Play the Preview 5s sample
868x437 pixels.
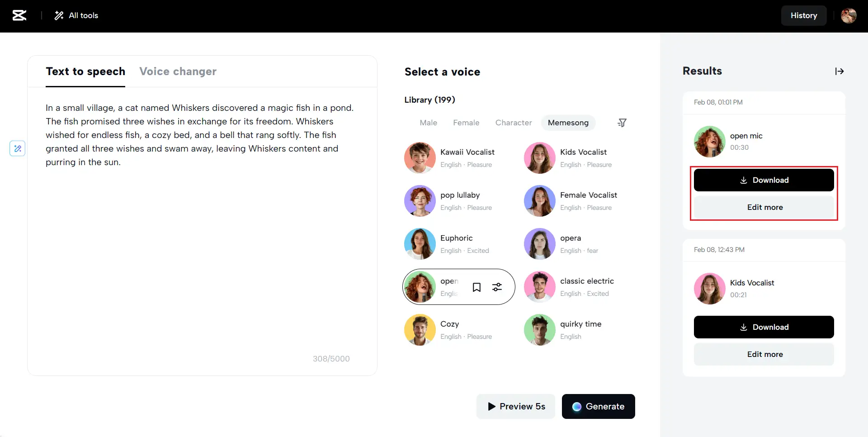pos(516,406)
